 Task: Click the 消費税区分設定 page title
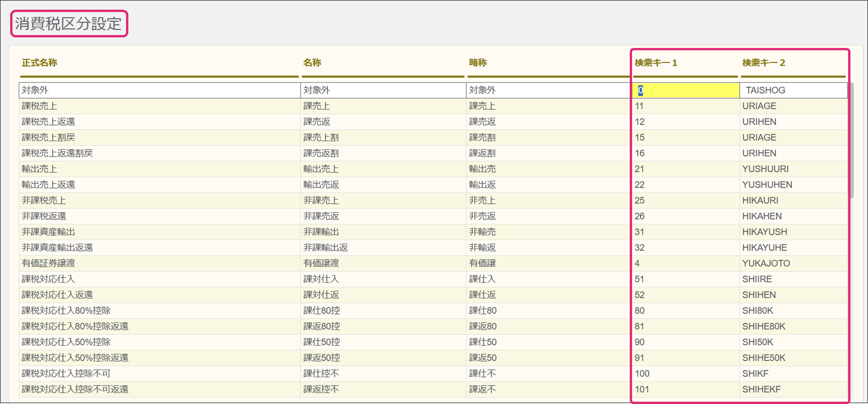tap(68, 24)
